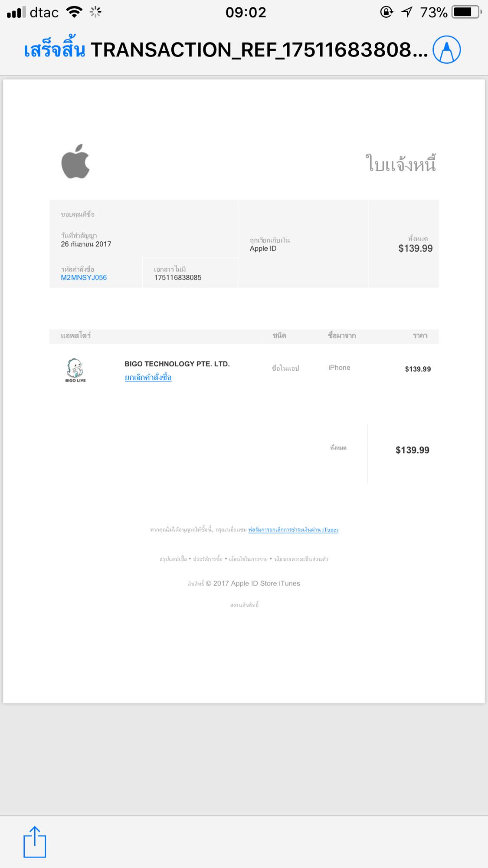Click the ยกเลิกคำสั่งซื้อ cancel order link
Viewport: 488px width, 868px height.
coord(148,378)
